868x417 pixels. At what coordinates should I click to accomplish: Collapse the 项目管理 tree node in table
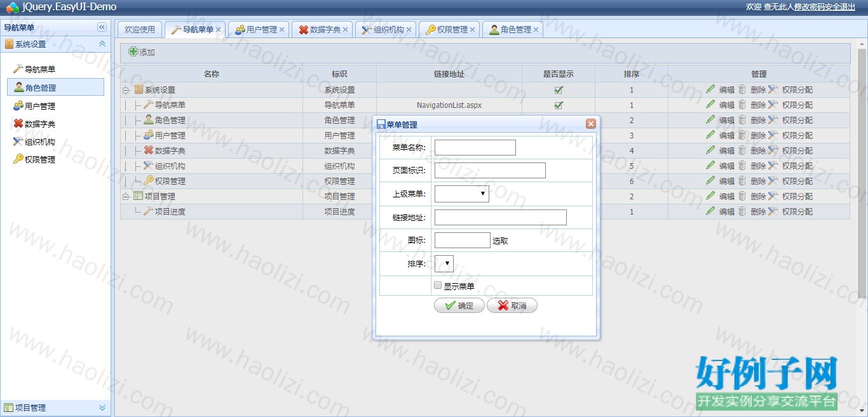126,197
